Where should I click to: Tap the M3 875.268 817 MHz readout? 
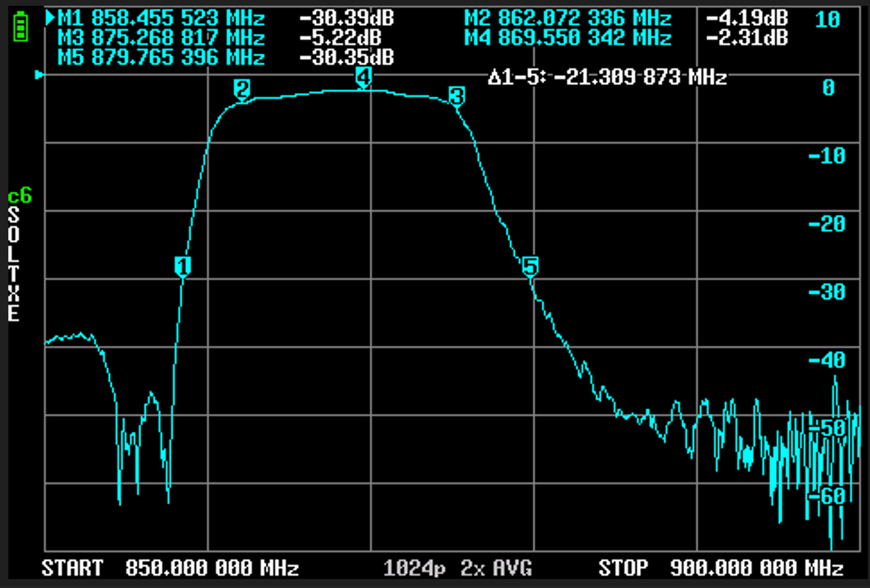pyautogui.click(x=161, y=38)
